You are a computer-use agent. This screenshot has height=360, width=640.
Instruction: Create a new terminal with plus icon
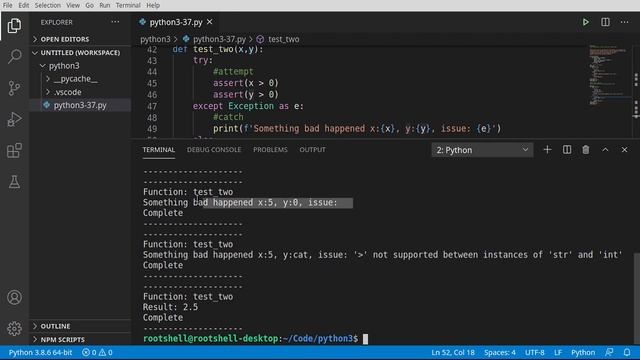click(x=547, y=150)
